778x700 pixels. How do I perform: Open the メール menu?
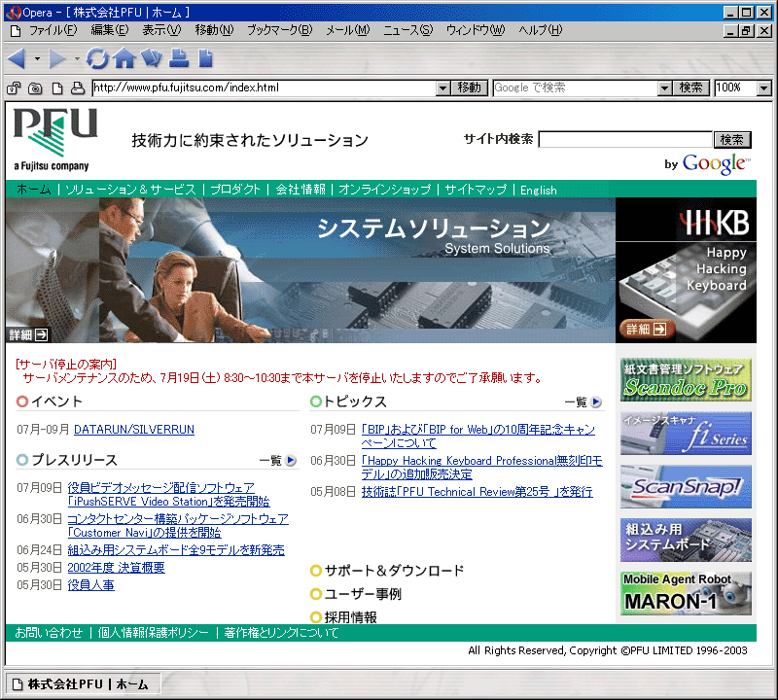[x=348, y=30]
